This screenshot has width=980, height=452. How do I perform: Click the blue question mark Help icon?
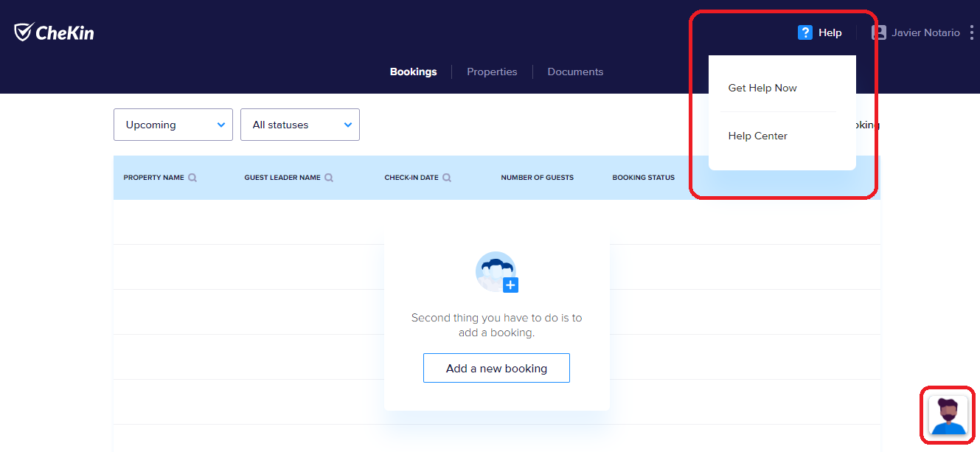[x=805, y=32]
